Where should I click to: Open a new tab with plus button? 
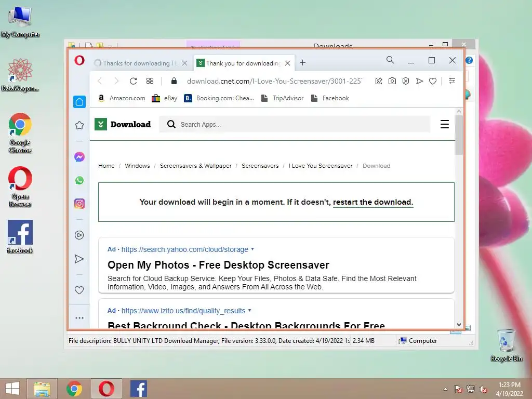click(303, 63)
